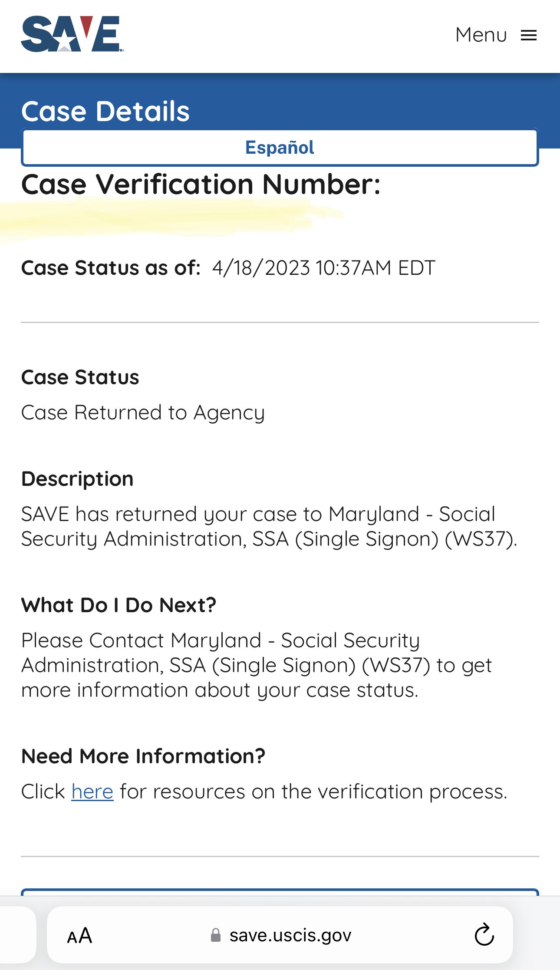560x970 pixels.
Task: Tap the Case Details page header
Action: tap(105, 111)
